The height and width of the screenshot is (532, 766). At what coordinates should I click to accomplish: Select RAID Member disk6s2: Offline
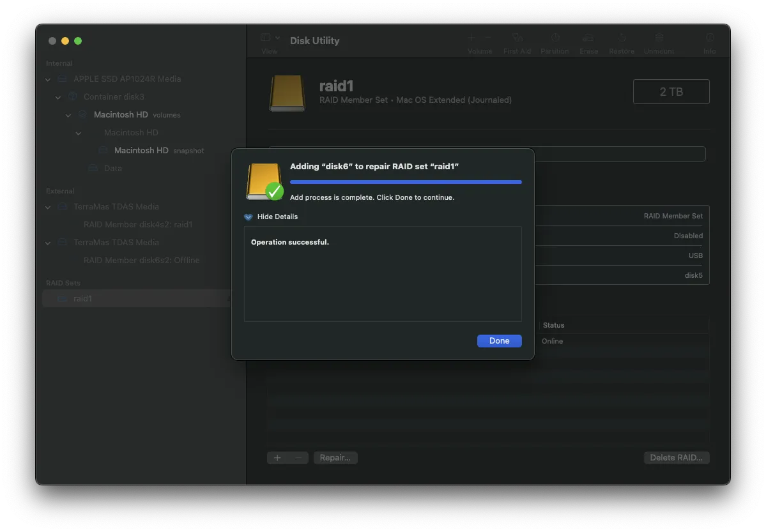click(x=141, y=260)
